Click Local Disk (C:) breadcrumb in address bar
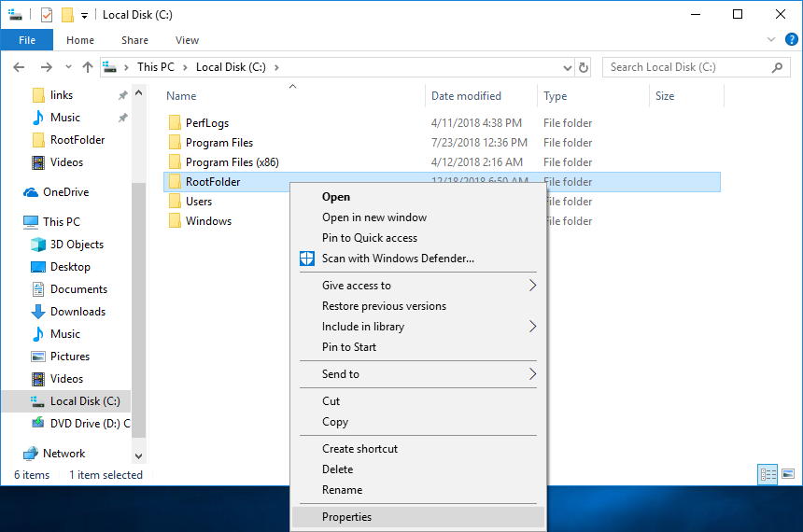Viewport: 803px width, 532px height. click(231, 67)
